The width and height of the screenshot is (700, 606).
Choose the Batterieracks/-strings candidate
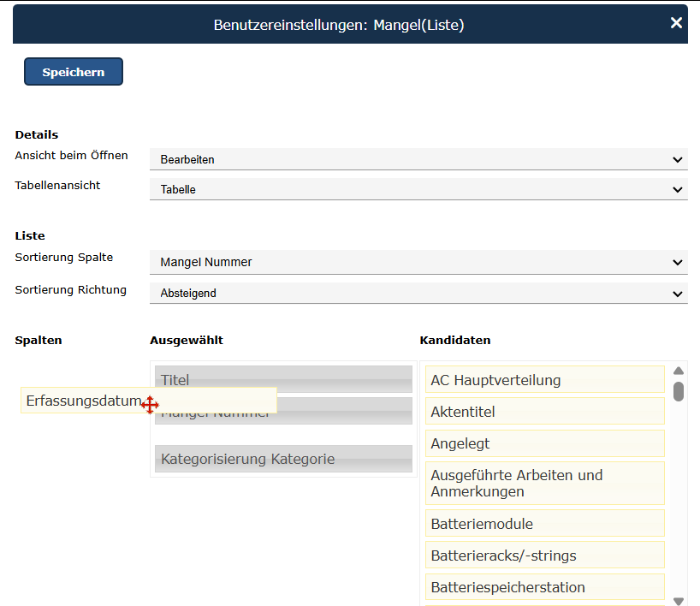(544, 555)
